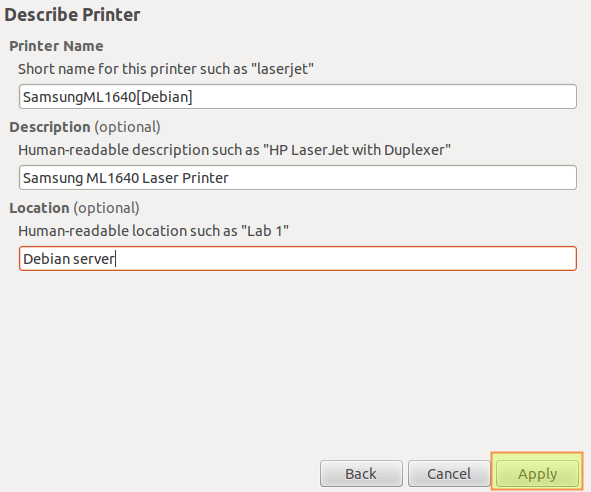The height and width of the screenshot is (492, 591).
Task: Click the 'Description (optional)' label
Action: pyautogui.click(x=85, y=127)
